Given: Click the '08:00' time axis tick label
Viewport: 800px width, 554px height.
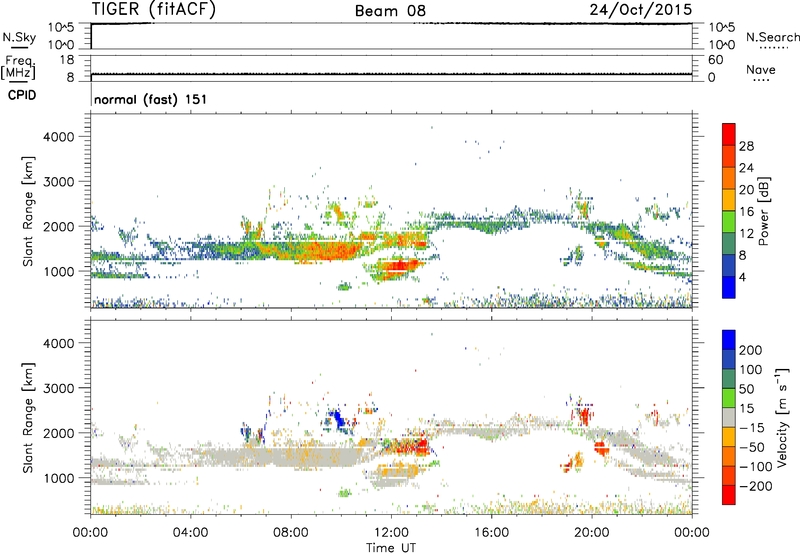Looking at the screenshot, I should pos(291,533).
